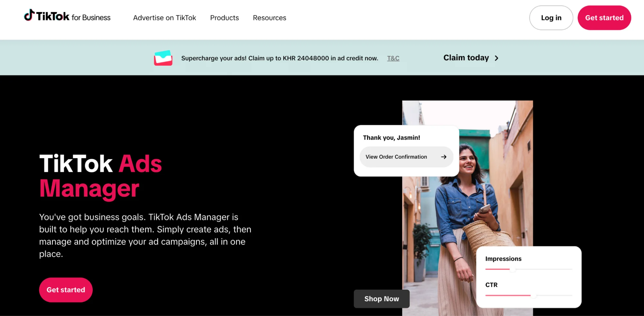The image size is (644, 316).
Task: Click the envelope ad-credit icon in the banner
Action: (163, 58)
